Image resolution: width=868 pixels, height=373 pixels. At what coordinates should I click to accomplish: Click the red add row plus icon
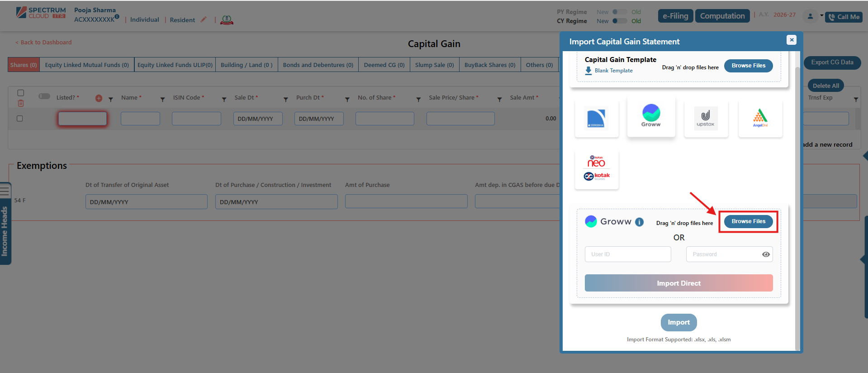[99, 98]
